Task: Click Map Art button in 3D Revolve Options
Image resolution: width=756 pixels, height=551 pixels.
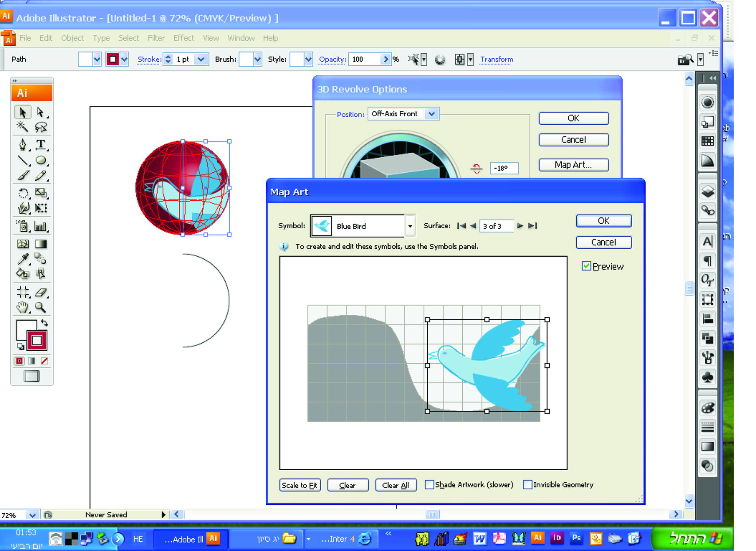Action: tap(573, 165)
